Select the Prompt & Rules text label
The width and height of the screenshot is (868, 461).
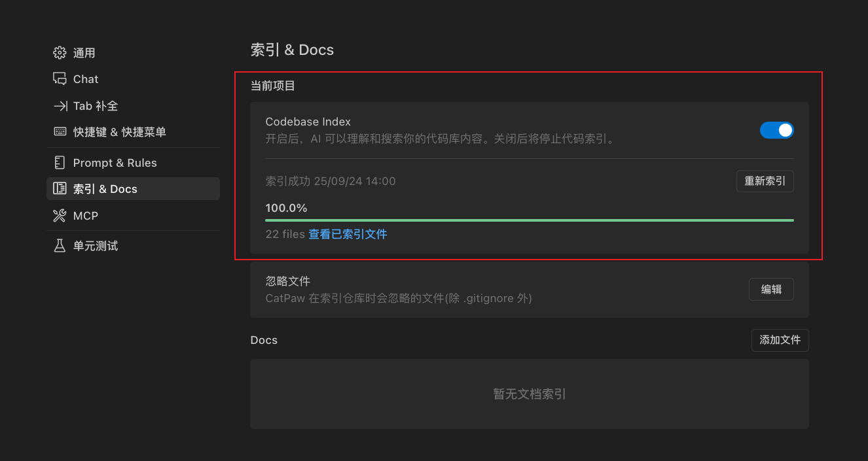[x=115, y=163]
